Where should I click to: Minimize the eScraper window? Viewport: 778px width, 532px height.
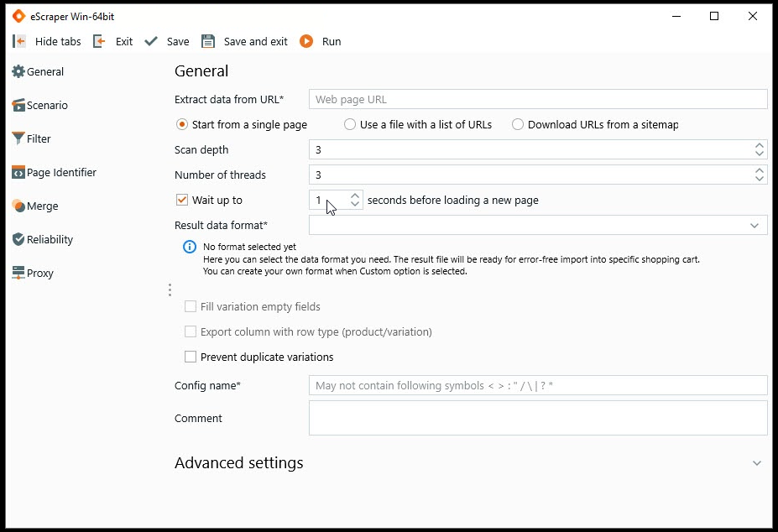pyautogui.click(x=676, y=17)
